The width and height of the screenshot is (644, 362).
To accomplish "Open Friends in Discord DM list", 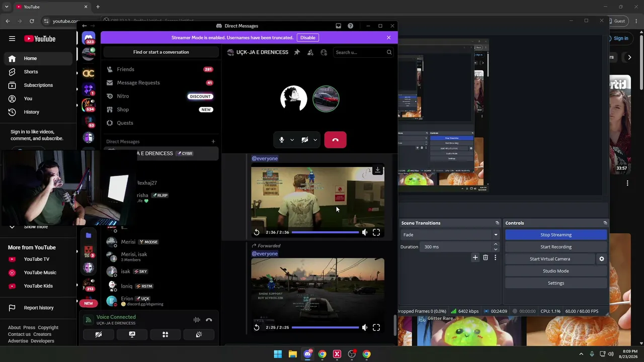I will pyautogui.click(x=161, y=69).
